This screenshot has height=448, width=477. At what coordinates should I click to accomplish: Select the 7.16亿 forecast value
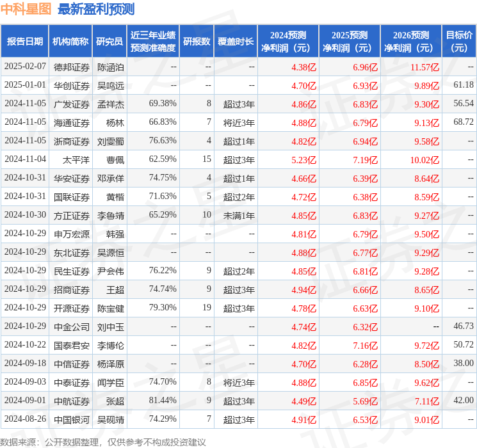365,346
